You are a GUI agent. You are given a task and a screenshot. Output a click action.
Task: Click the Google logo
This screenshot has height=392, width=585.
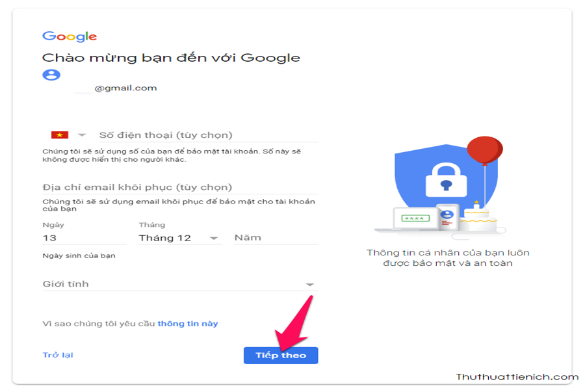coord(70,36)
